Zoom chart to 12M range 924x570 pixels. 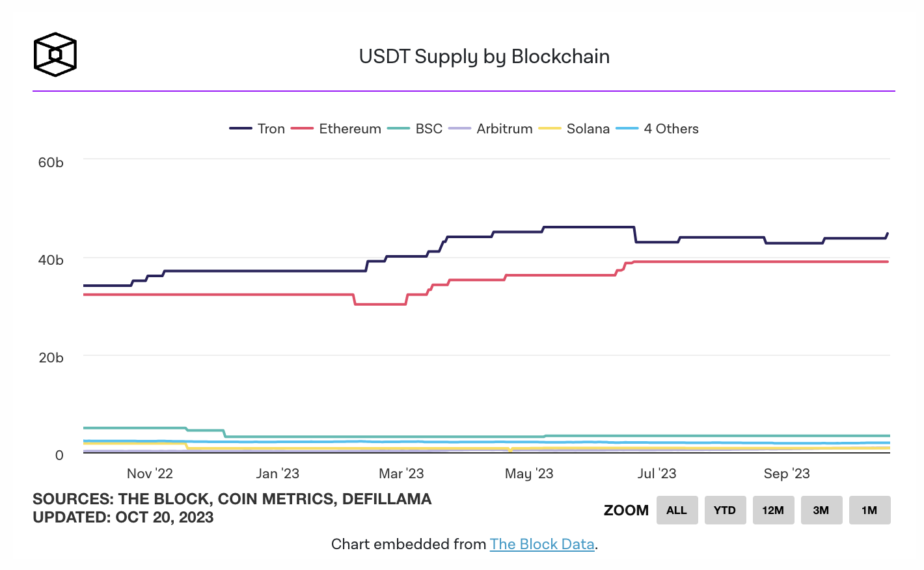[x=773, y=510]
